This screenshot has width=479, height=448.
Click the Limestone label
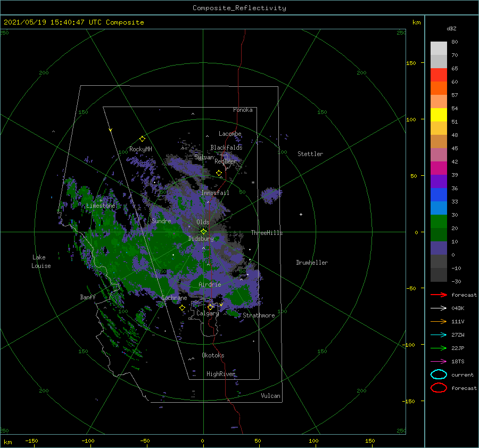pyautogui.click(x=101, y=206)
